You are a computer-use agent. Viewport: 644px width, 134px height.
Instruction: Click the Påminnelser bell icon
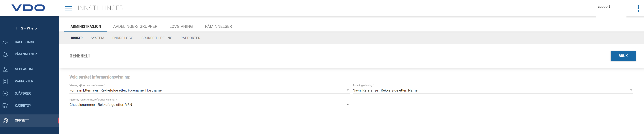[5, 54]
